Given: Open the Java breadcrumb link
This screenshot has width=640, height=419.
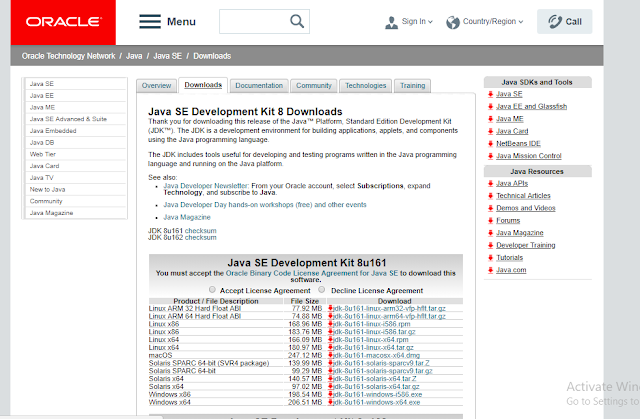Looking at the screenshot, I should (x=134, y=56).
